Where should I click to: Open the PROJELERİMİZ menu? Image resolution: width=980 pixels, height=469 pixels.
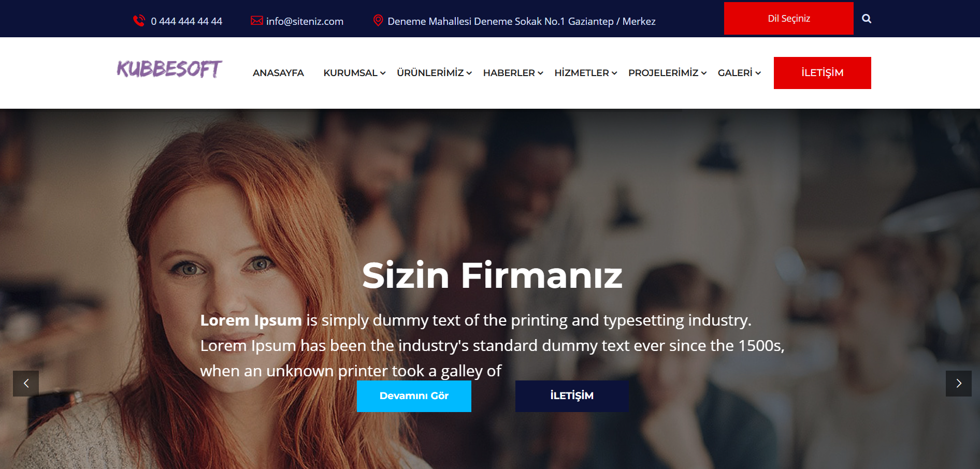667,73
